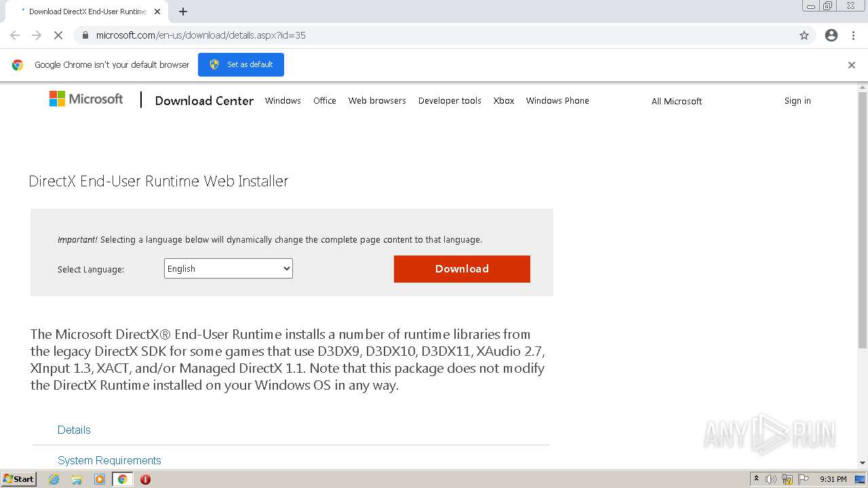
Task: Open Internet Explorer from the taskbar
Action: tap(54, 479)
